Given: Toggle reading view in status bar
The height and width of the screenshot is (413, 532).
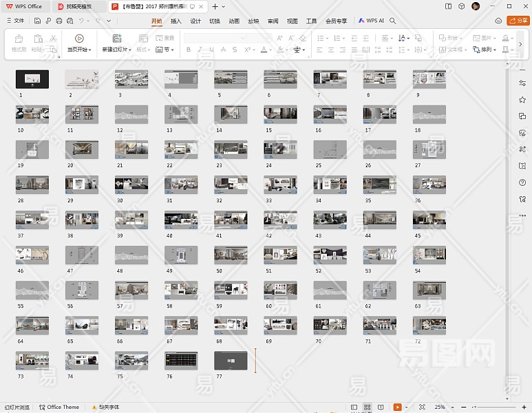Looking at the screenshot, I should (381, 407).
